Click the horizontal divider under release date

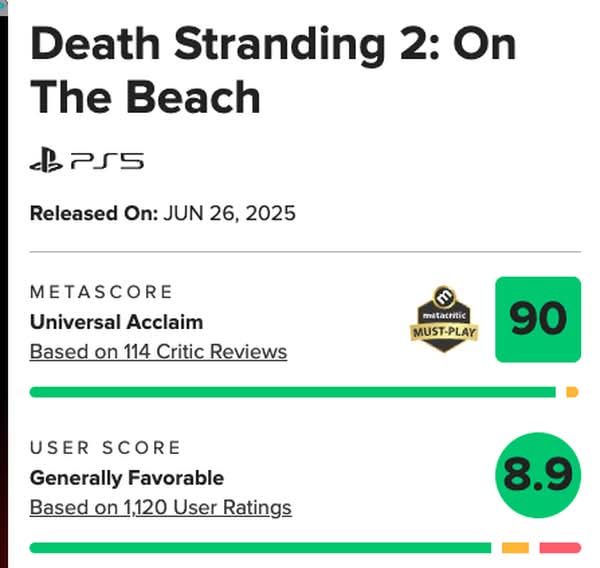[x=305, y=252]
